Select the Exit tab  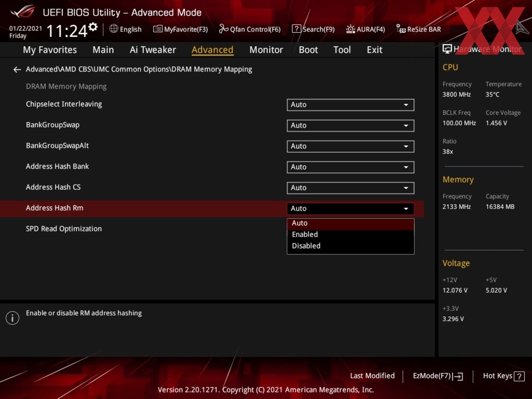coord(374,50)
